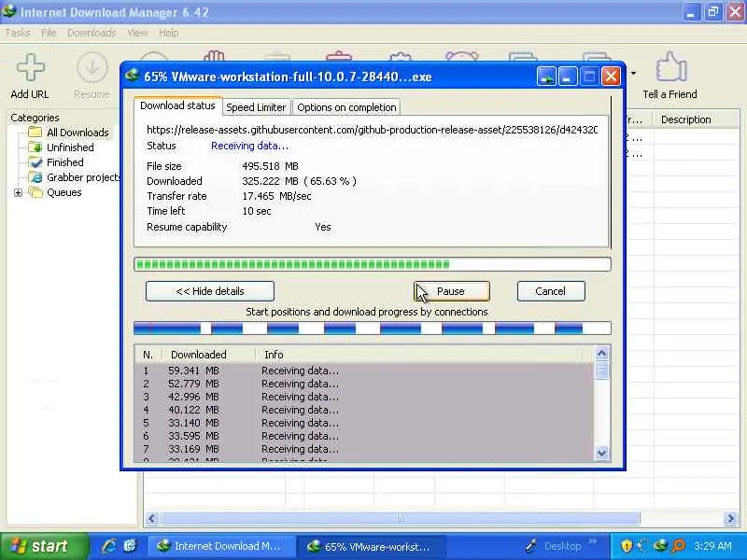Click the connections list scrollbar thumb

601,370
